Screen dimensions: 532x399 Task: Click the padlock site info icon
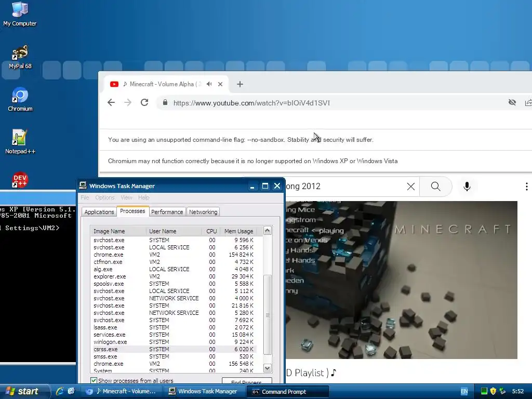(x=165, y=102)
